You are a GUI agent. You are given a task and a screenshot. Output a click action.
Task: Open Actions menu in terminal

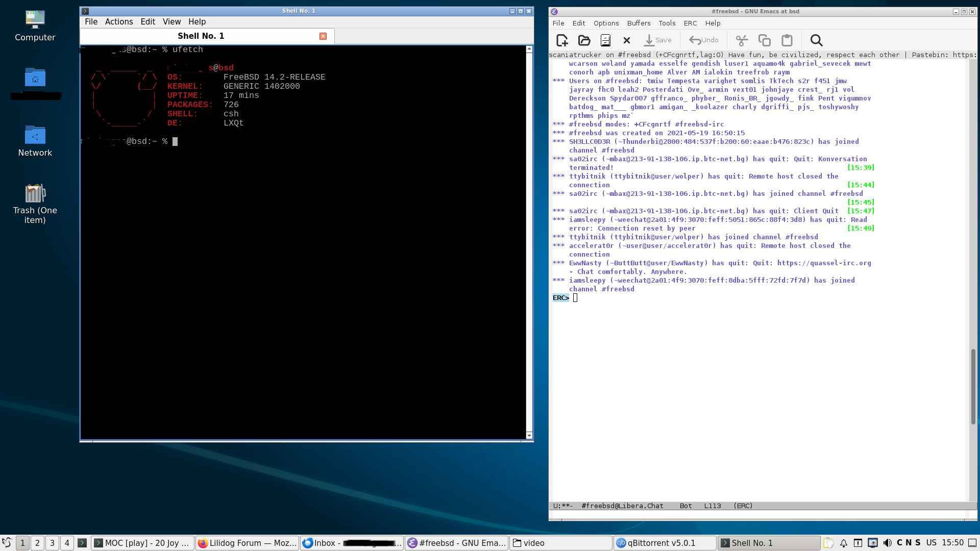click(x=119, y=22)
